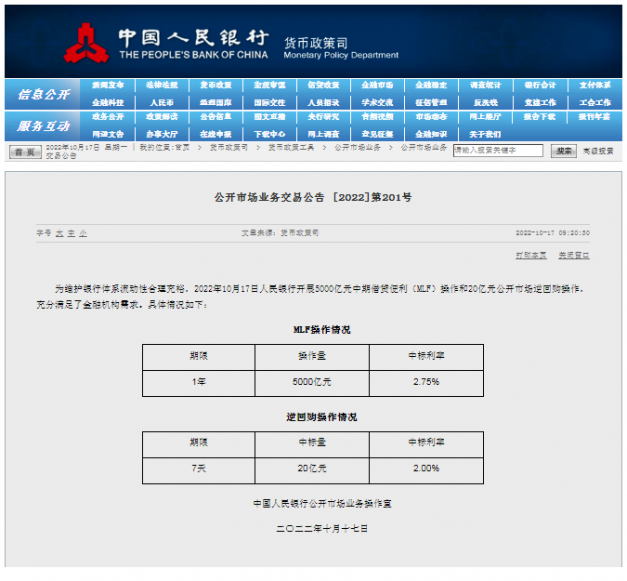This screenshot has width=627, height=581.
Task: Open the 报告下载 section
Action: (x=540, y=117)
